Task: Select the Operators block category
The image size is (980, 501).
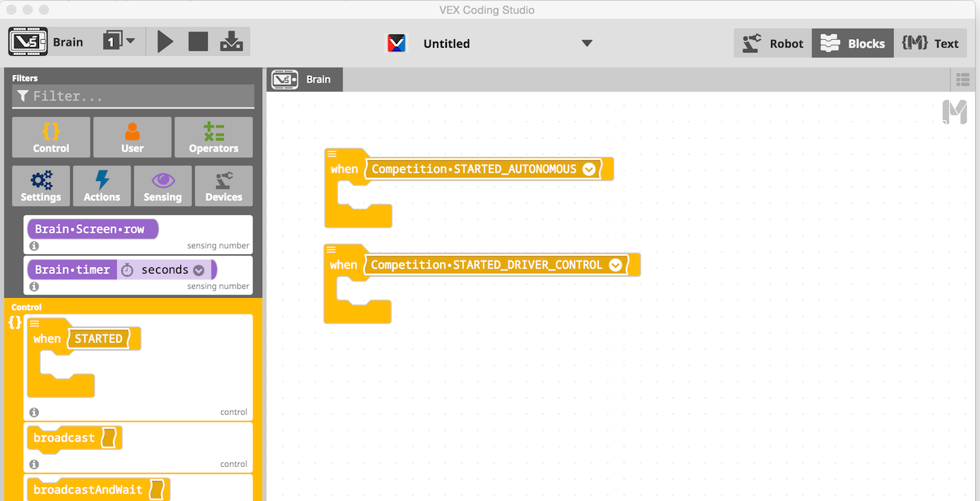Action: tap(214, 137)
